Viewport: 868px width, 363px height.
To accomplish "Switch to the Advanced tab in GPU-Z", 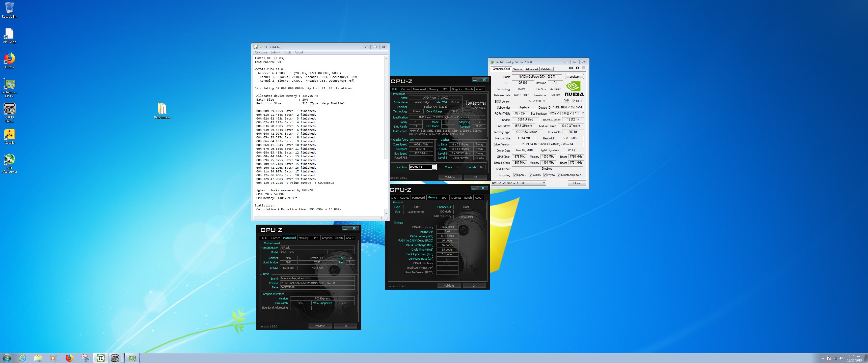I will 531,69.
